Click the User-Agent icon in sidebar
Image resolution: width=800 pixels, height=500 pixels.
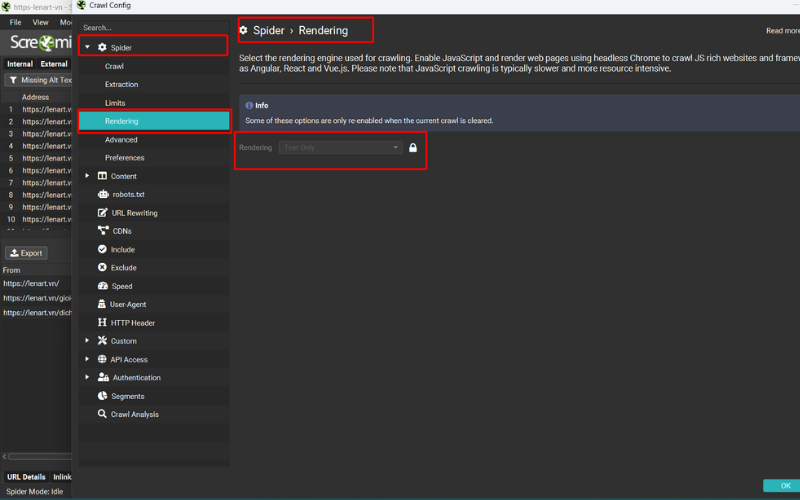pyautogui.click(x=102, y=304)
